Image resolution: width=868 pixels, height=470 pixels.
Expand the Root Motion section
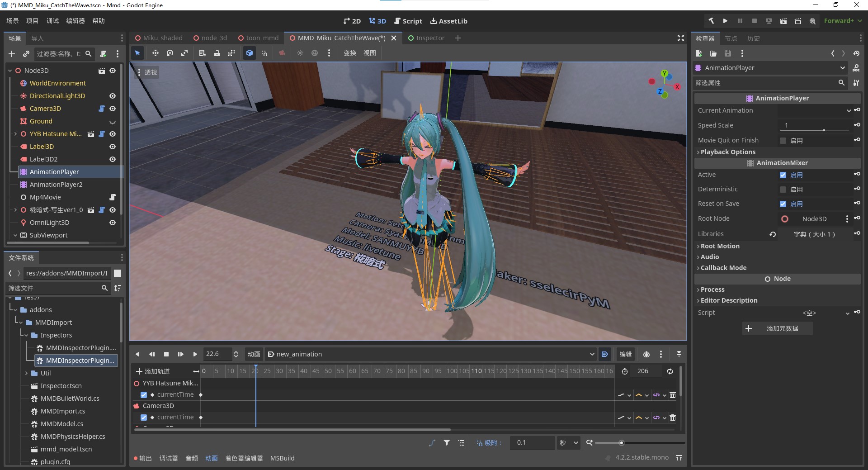tap(720, 246)
